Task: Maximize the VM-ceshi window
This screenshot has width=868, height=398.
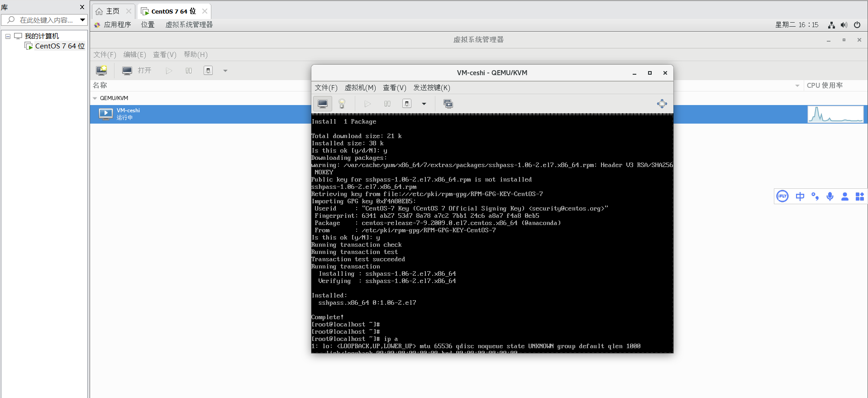Action: point(650,73)
